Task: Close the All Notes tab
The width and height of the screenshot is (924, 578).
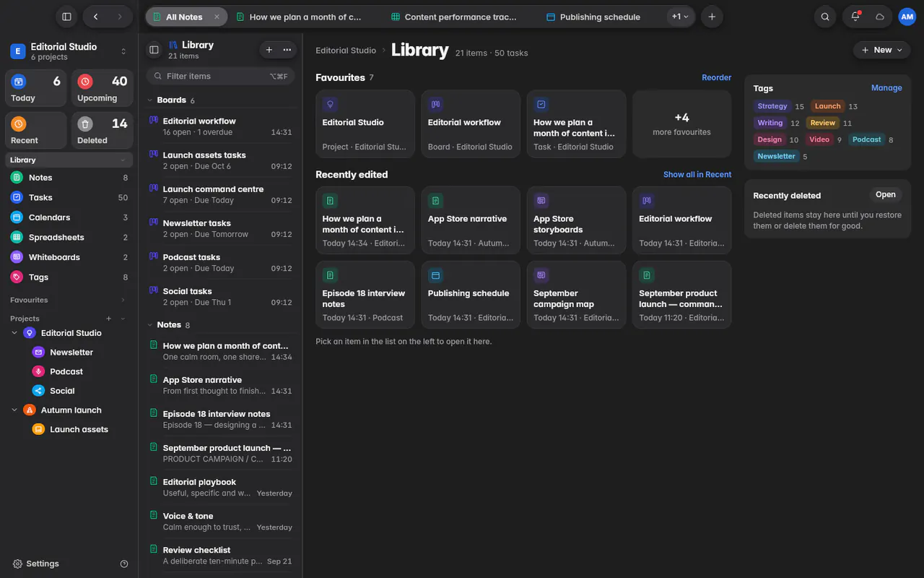Action: [217, 17]
